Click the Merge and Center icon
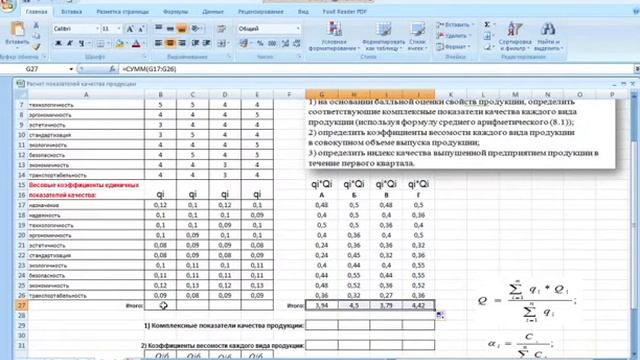 tap(222, 43)
